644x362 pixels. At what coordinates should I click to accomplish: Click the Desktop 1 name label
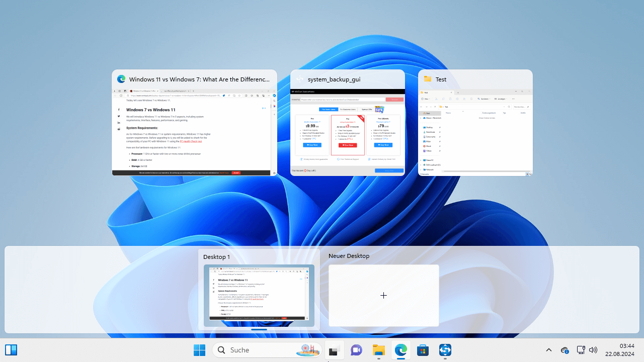216,257
